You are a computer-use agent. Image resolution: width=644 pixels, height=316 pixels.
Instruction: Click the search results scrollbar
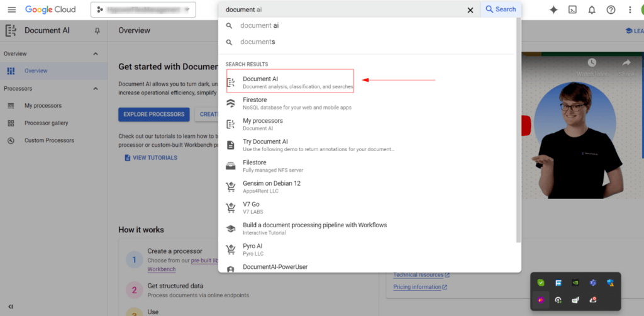tap(518, 126)
